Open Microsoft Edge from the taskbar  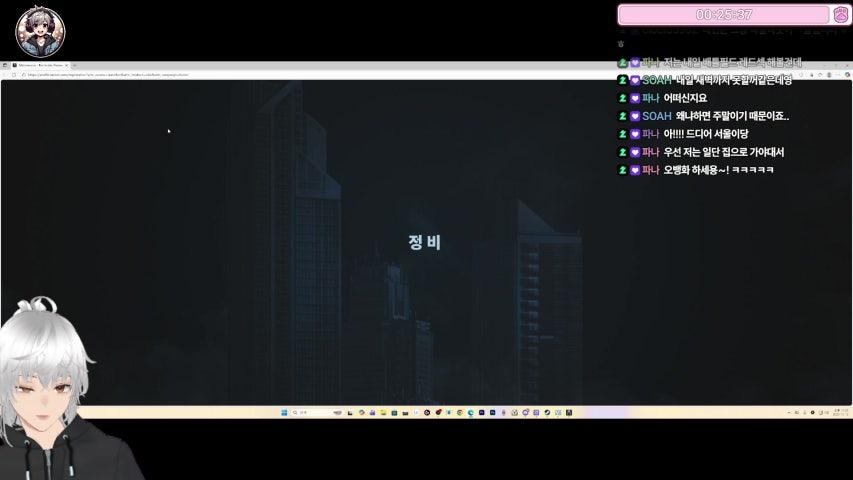point(471,413)
